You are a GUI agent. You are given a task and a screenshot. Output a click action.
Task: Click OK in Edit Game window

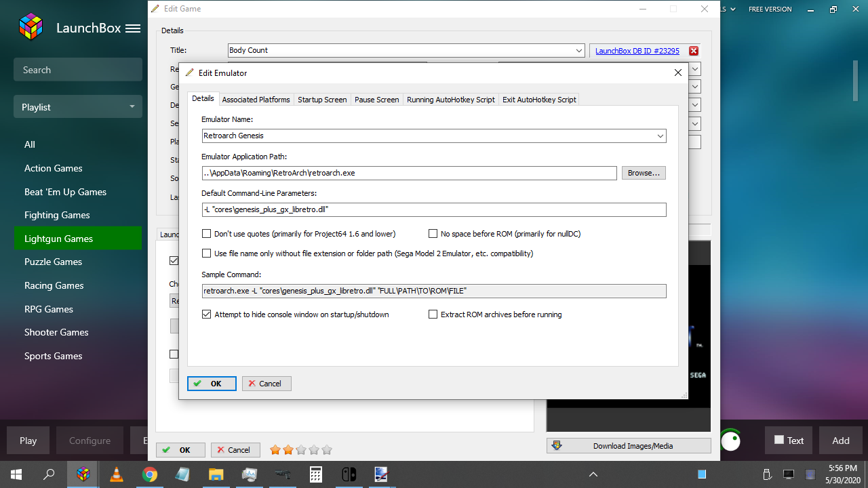181,450
